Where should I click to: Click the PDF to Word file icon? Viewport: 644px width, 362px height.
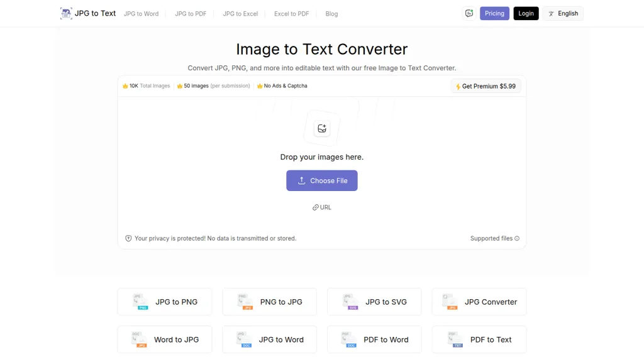pos(349,340)
